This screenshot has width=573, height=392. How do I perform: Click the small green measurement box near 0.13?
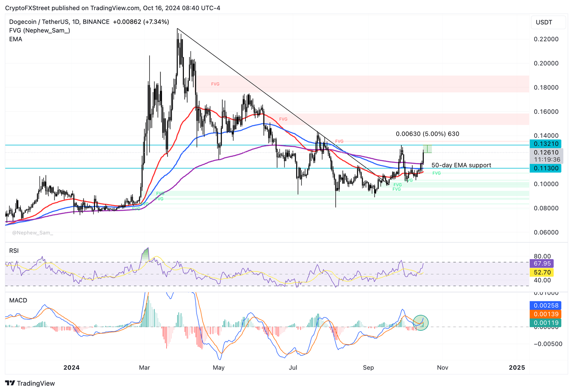click(428, 149)
